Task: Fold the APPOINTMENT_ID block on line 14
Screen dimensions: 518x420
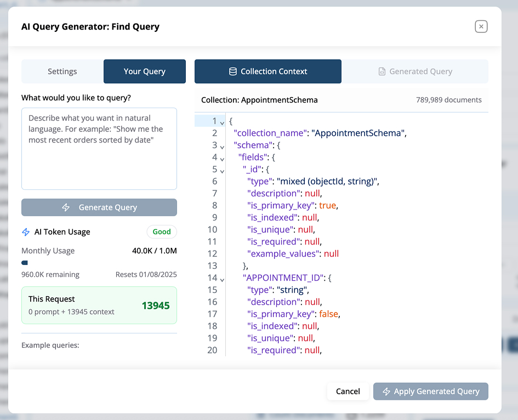Action: [x=222, y=279]
